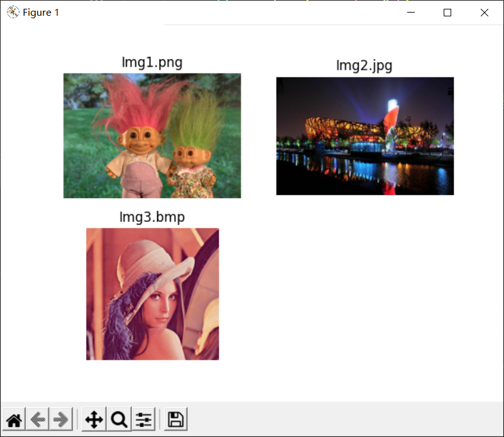The height and width of the screenshot is (437, 504).
Task: Go forward to the next view
Action: point(61,419)
